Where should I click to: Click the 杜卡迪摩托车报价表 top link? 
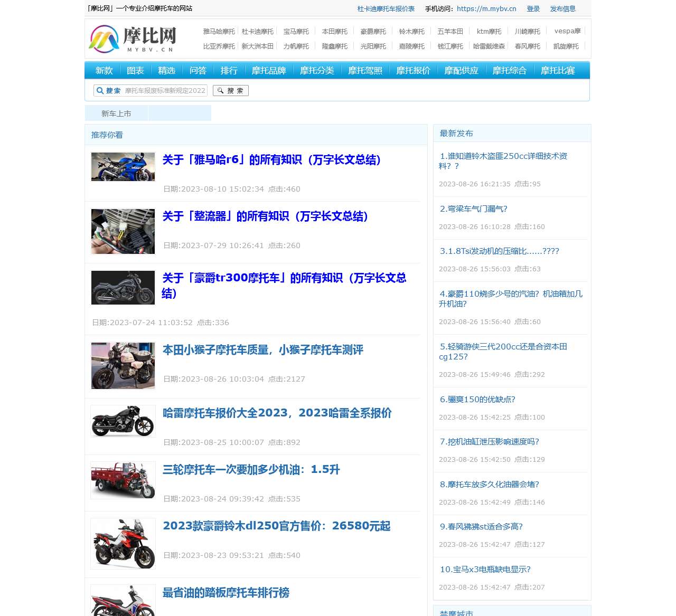click(386, 9)
